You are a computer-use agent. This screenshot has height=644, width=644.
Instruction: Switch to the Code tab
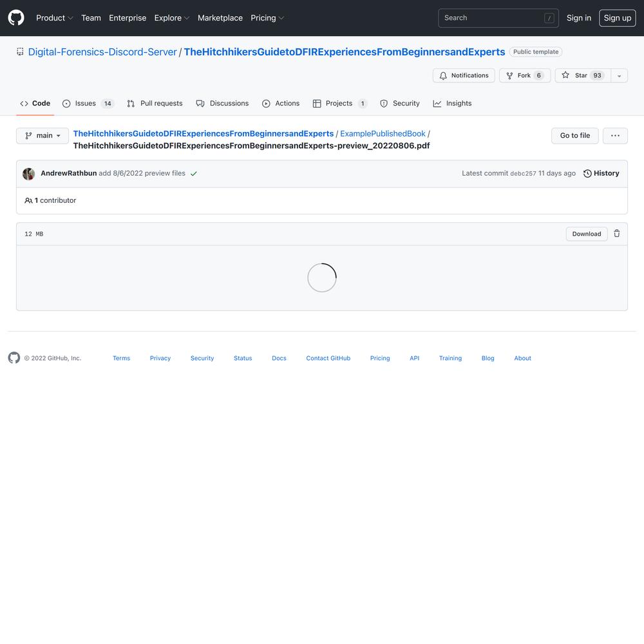click(35, 104)
